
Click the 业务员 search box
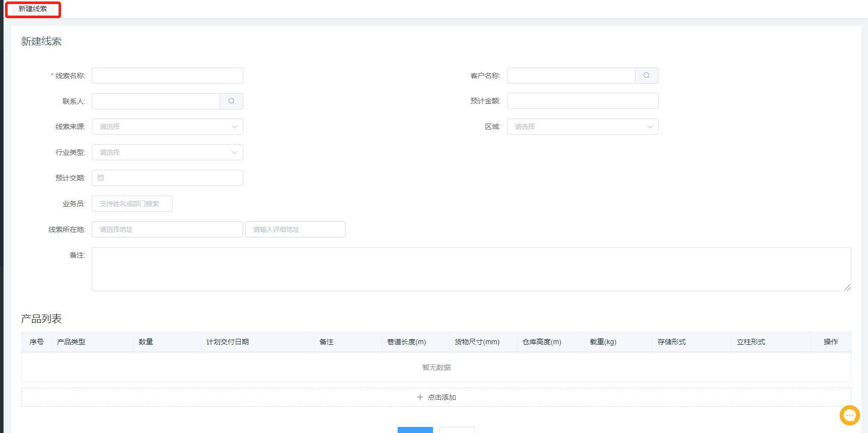coord(132,204)
